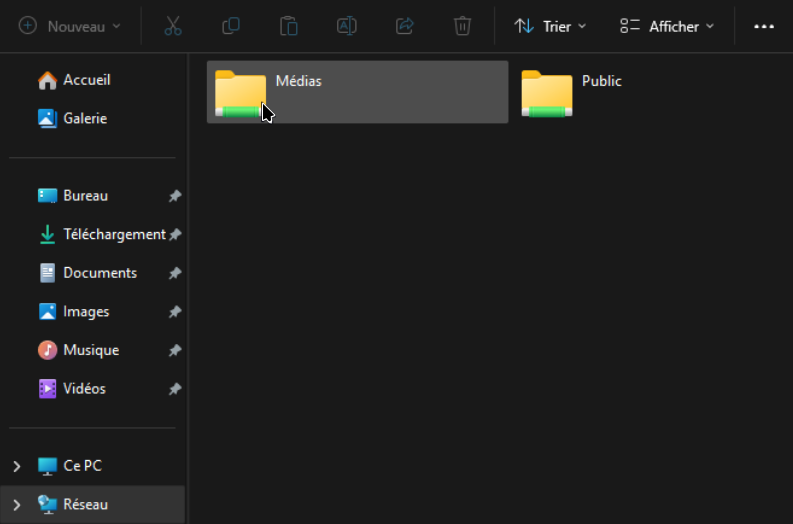The height and width of the screenshot is (524, 793).
Task: Click the Share icon in toolbar
Action: point(405,26)
